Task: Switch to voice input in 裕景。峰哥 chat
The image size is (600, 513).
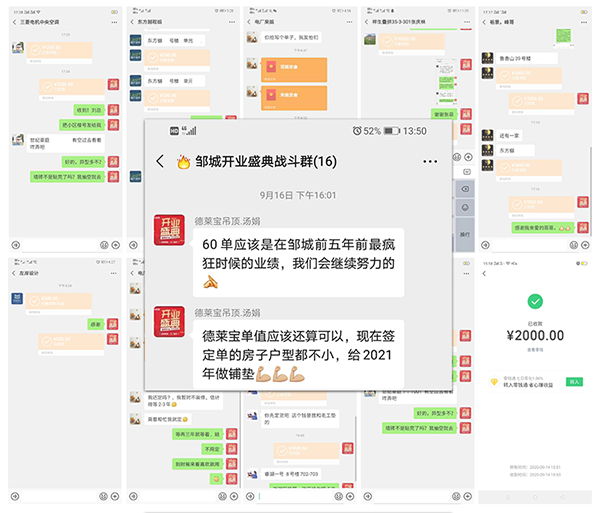Action: 485,245
